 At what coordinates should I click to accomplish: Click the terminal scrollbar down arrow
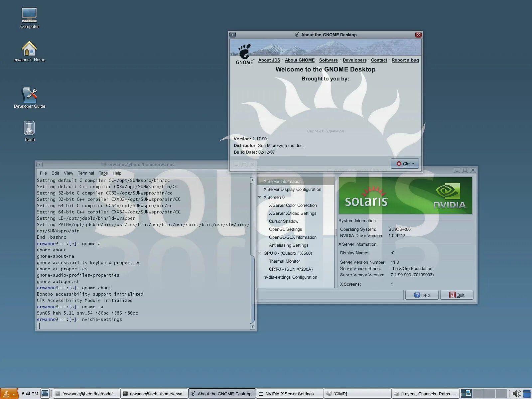pos(252,327)
